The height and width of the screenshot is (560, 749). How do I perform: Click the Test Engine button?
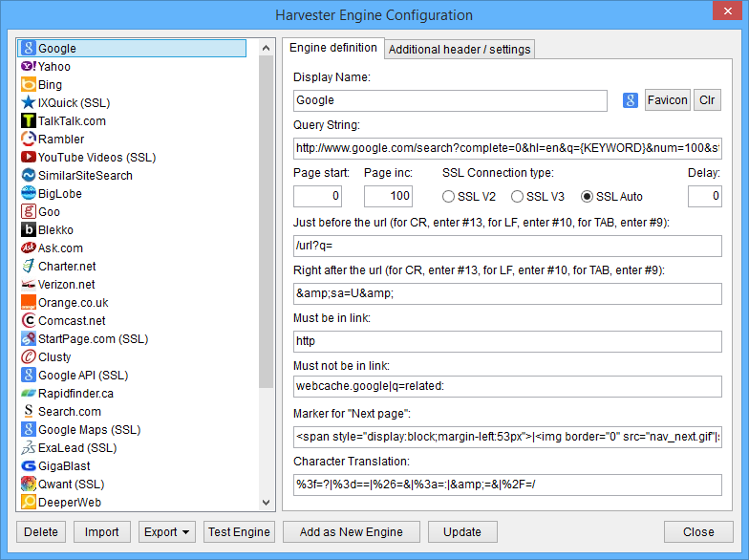click(x=239, y=532)
